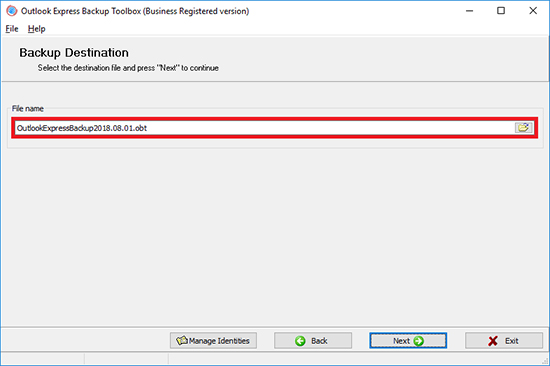
Task: Maximize the Backup Toolbox window
Action: [501, 11]
